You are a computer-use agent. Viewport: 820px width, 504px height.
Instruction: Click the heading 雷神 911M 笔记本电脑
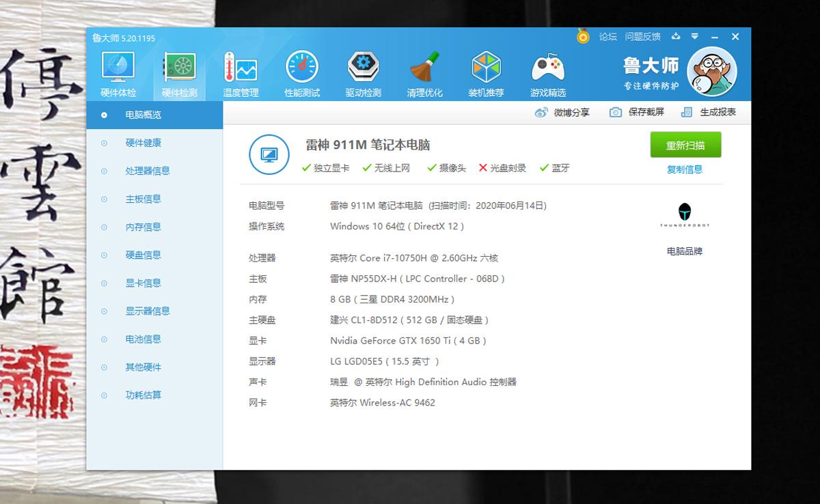[x=368, y=145]
